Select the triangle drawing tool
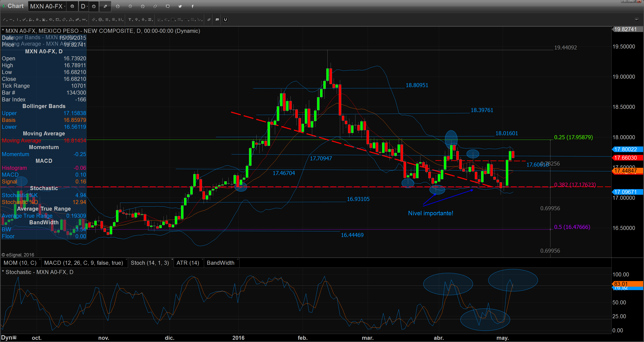 pyautogui.click(x=71, y=20)
